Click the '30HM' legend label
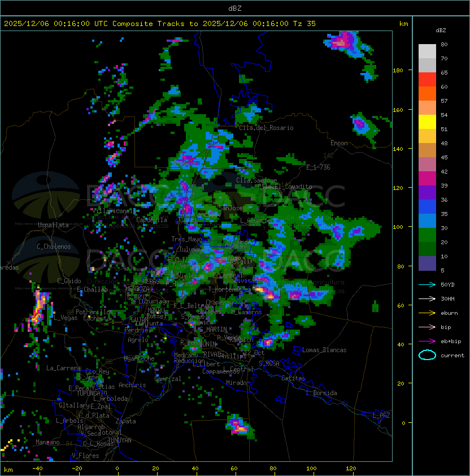 [x=447, y=298]
